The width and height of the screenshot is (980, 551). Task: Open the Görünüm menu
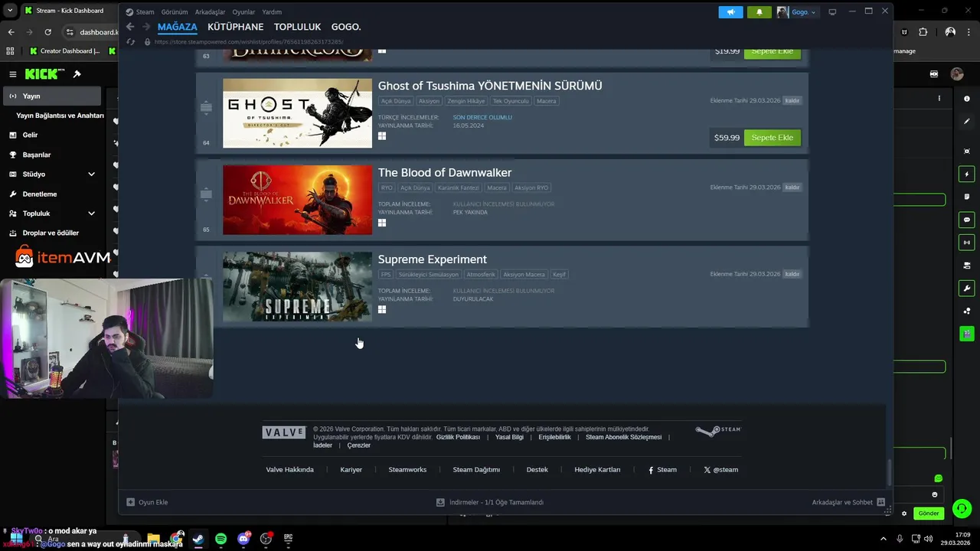pyautogui.click(x=175, y=12)
